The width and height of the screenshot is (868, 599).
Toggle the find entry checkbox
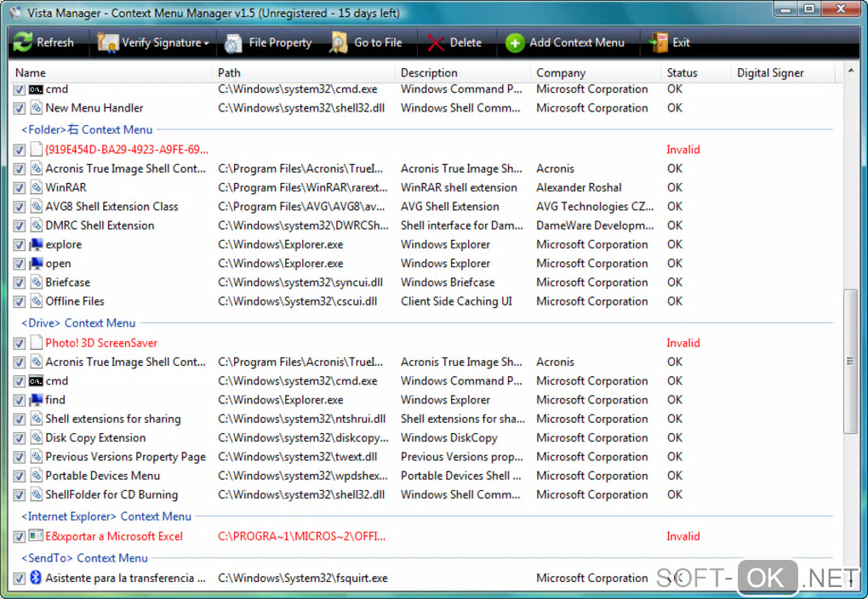click(x=20, y=400)
